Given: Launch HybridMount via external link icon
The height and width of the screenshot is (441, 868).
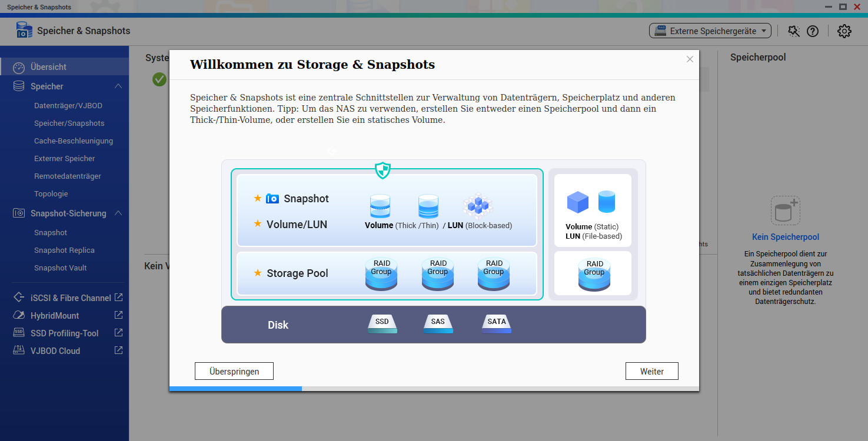Looking at the screenshot, I should (x=118, y=315).
